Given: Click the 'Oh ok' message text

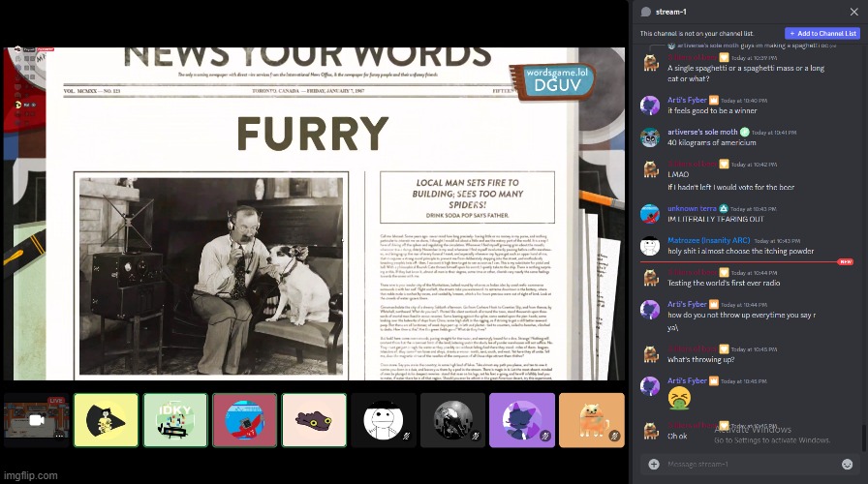Looking at the screenshot, I should (x=677, y=436).
